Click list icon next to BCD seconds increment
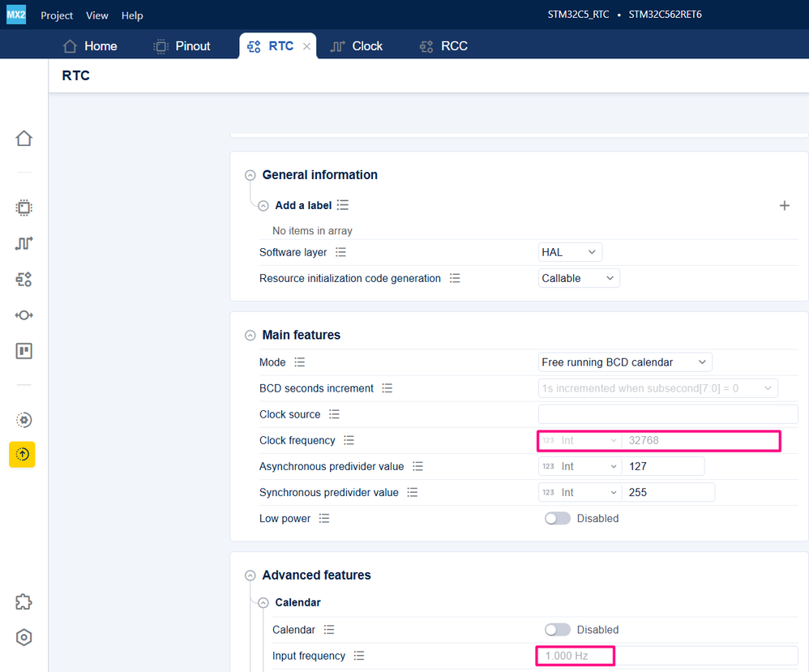This screenshot has height=672, width=809. pos(387,388)
